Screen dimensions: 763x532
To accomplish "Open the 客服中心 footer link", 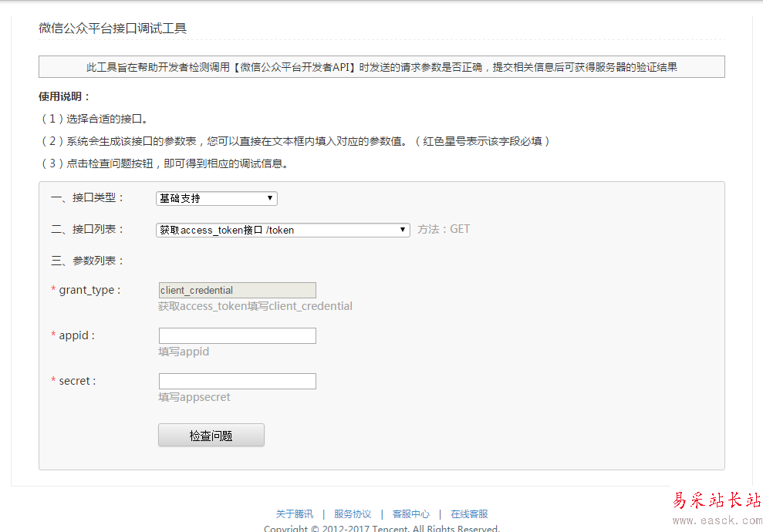I will (411, 514).
